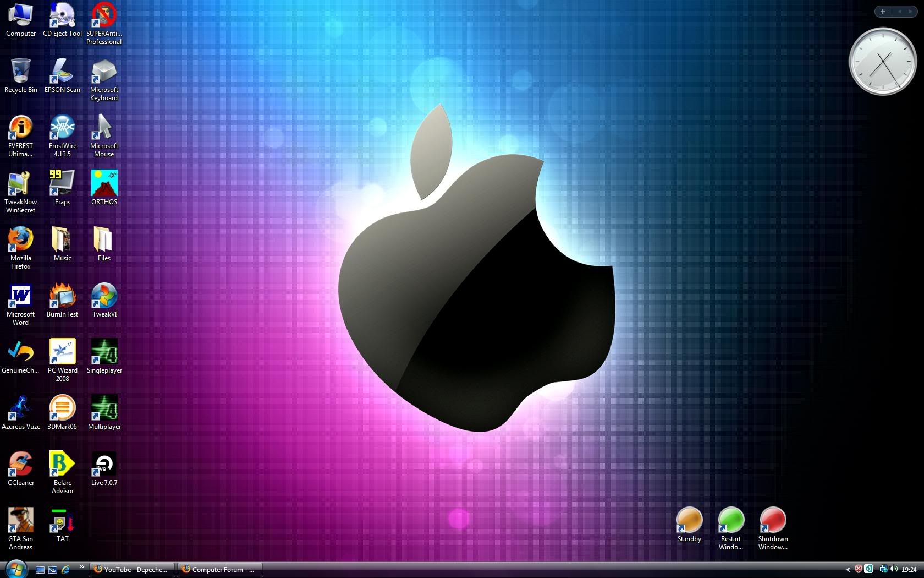
Task: Click the teal tray application icon
Action: 868,569
